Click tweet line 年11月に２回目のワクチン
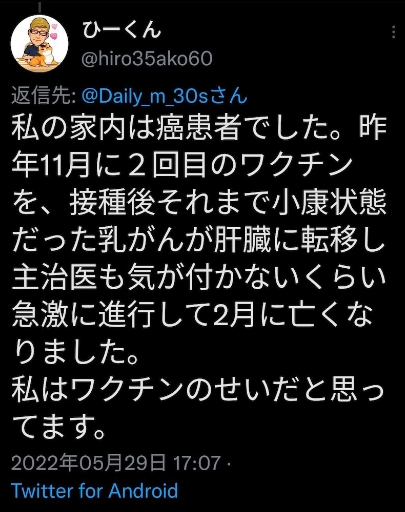Image resolution: width=405 pixels, height=512 pixels. point(182,165)
